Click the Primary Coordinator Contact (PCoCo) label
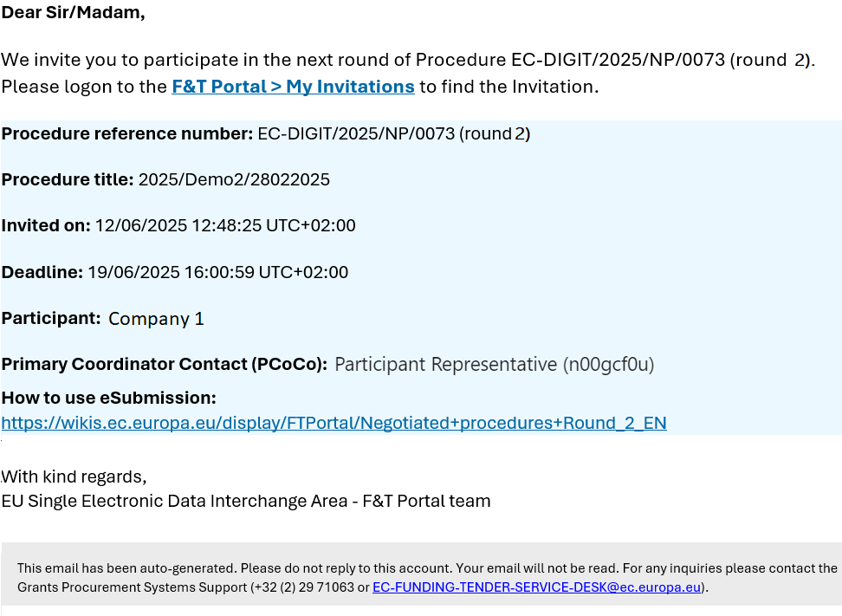The image size is (842, 616). (165, 364)
